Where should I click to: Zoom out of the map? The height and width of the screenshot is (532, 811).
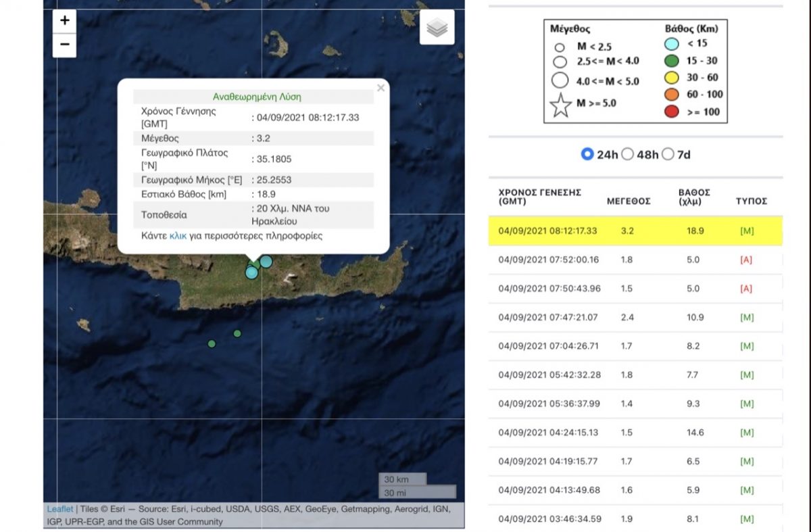65,45
